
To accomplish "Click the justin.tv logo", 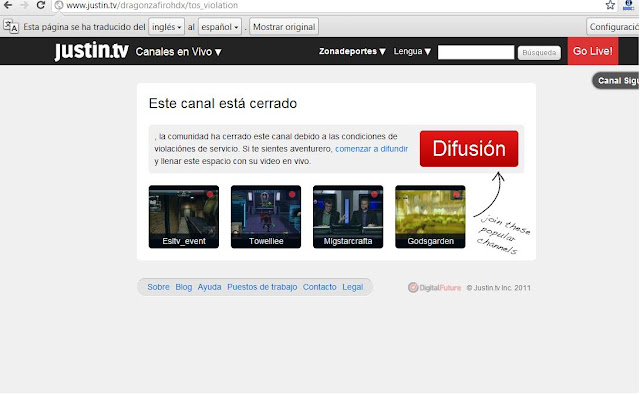I will click(x=91, y=51).
